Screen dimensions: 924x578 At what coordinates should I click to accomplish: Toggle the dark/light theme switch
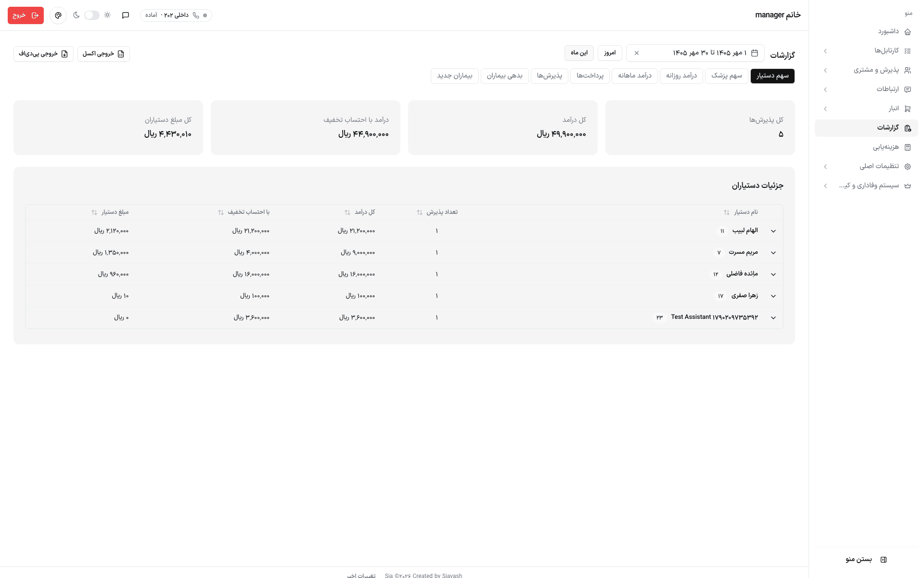(92, 15)
